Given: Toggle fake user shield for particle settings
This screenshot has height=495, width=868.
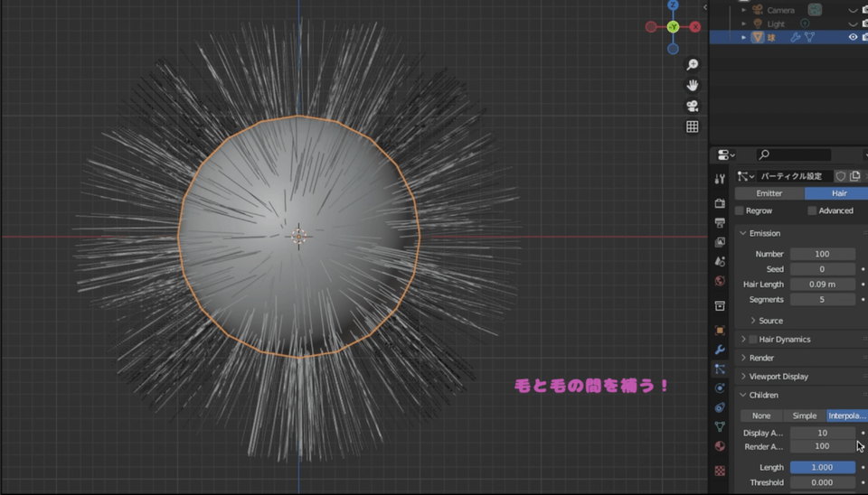Looking at the screenshot, I should [x=840, y=176].
